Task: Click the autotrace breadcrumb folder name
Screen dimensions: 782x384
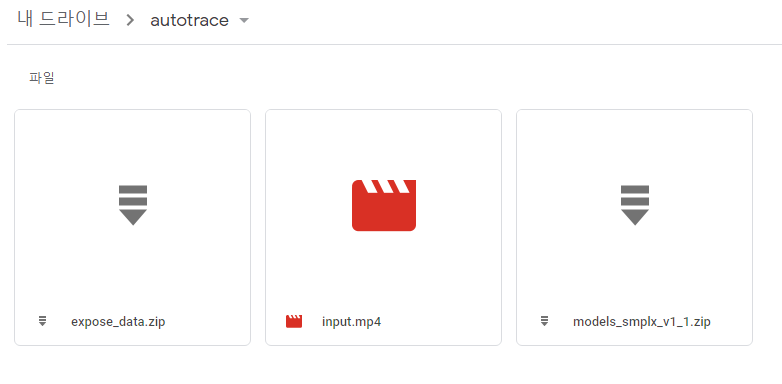Action: point(190,20)
